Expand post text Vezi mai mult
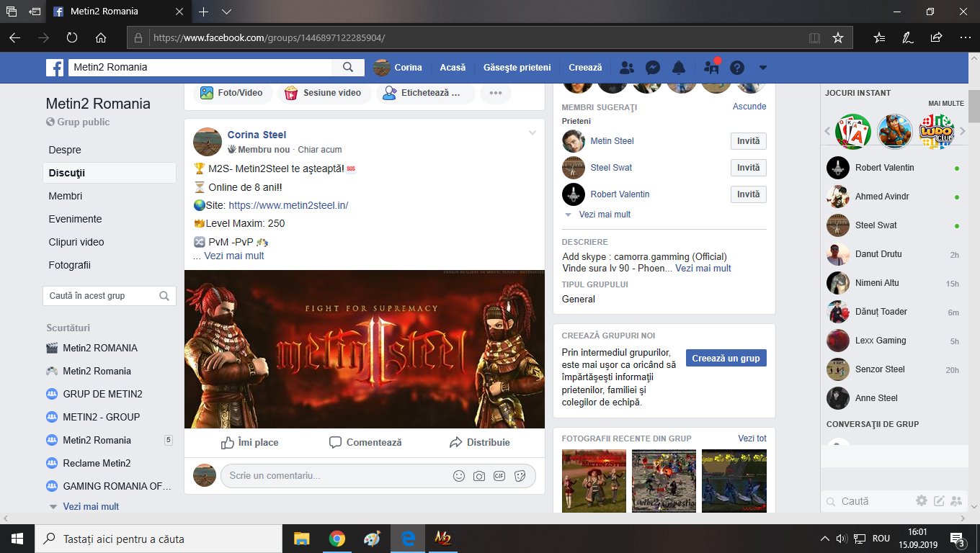The height and width of the screenshot is (553, 980). [x=234, y=256]
